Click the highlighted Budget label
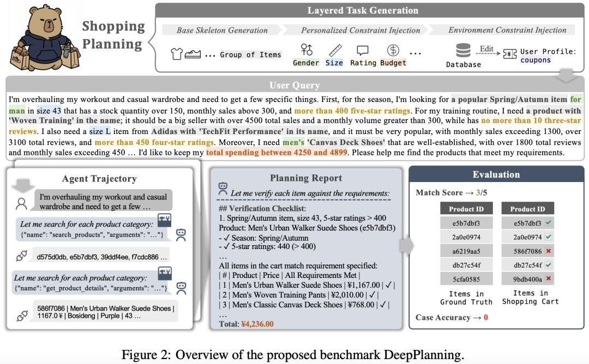 point(393,63)
